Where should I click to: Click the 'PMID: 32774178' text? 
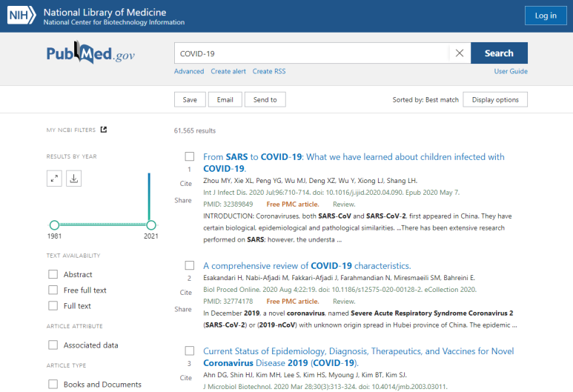click(228, 302)
